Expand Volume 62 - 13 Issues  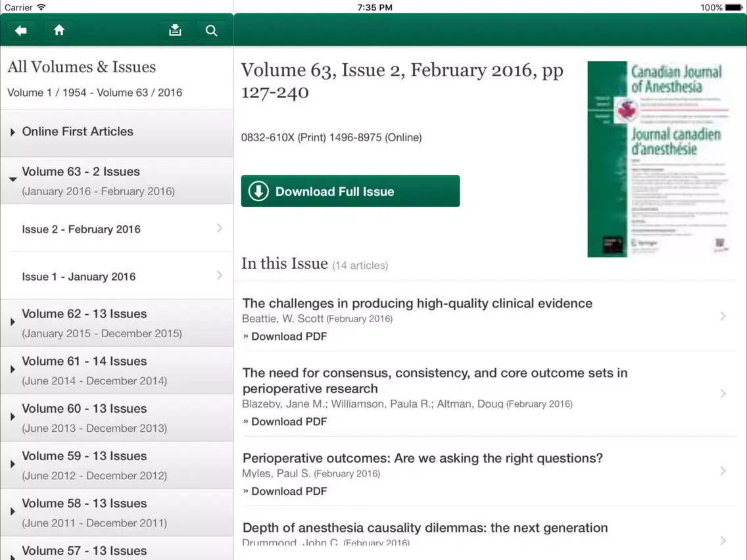click(117, 323)
